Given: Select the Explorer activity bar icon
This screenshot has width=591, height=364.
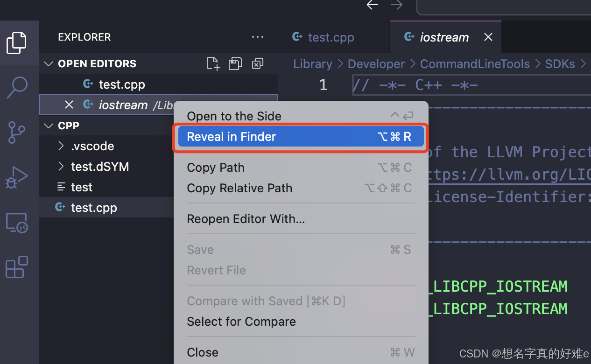Looking at the screenshot, I should pos(17,42).
